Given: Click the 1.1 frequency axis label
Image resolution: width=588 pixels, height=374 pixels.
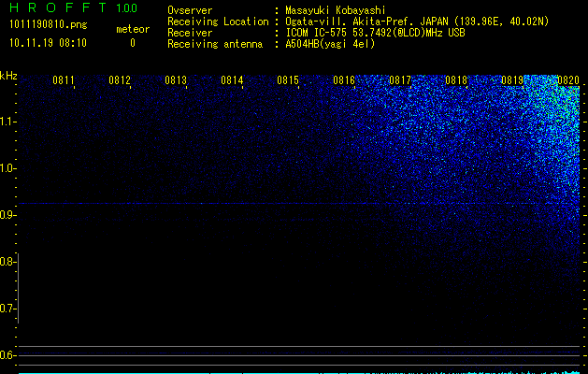Looking at the screenshot, I should (7, 122).
